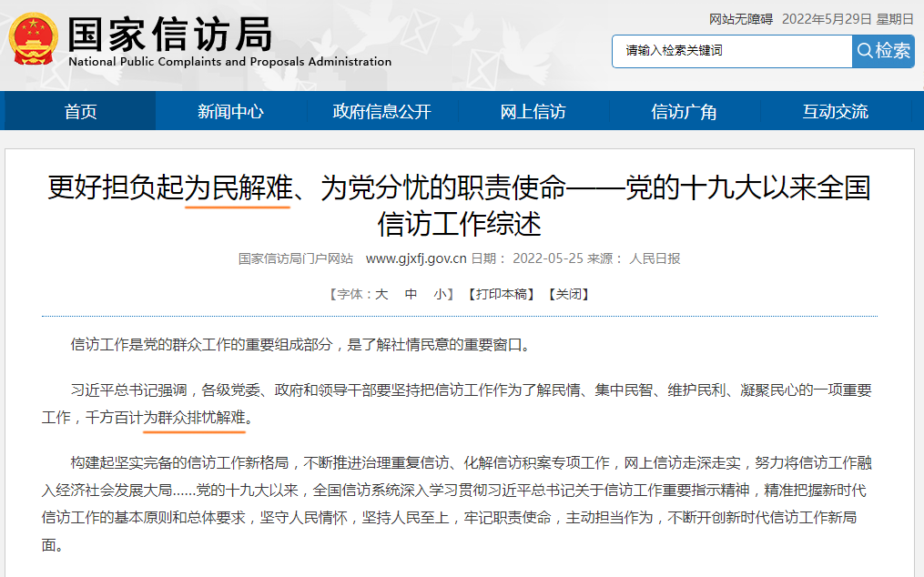Set font size to 小 (small)

[440, 294]
